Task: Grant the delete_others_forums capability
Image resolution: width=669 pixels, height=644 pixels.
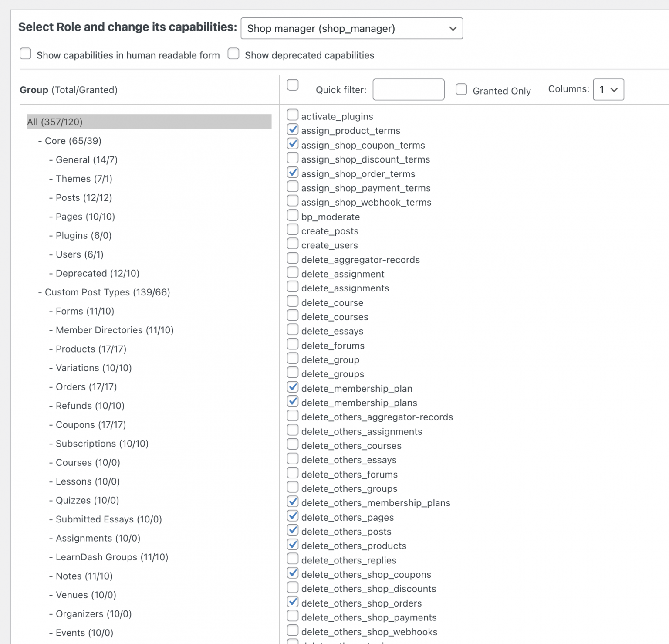Action: point(292,473)
